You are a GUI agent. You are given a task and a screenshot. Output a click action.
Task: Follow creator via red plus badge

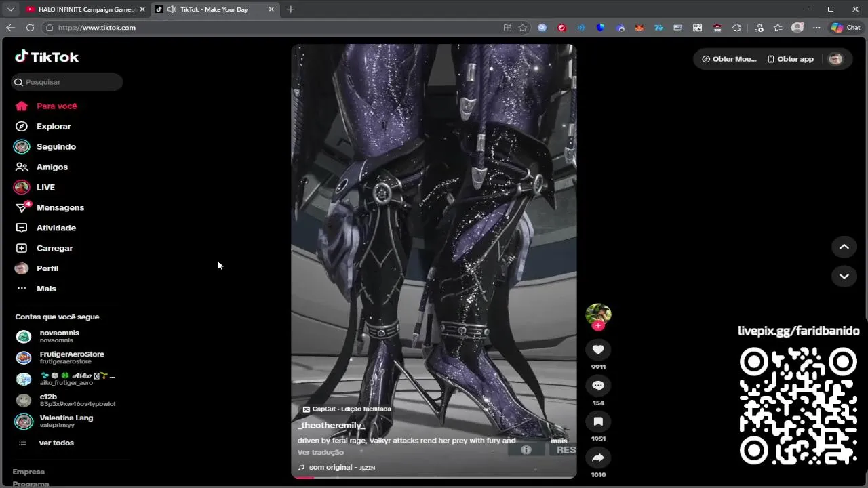coord(597,326)
